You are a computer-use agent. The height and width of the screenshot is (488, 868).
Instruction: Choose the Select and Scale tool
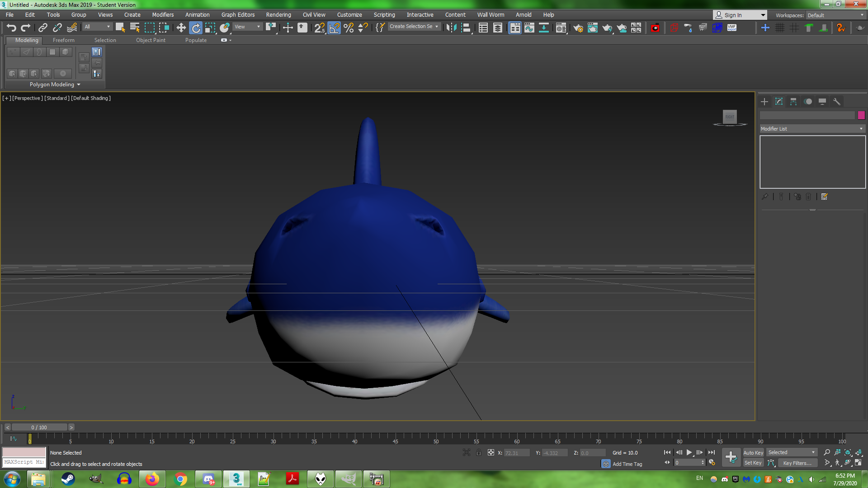[x=210, y=28]
